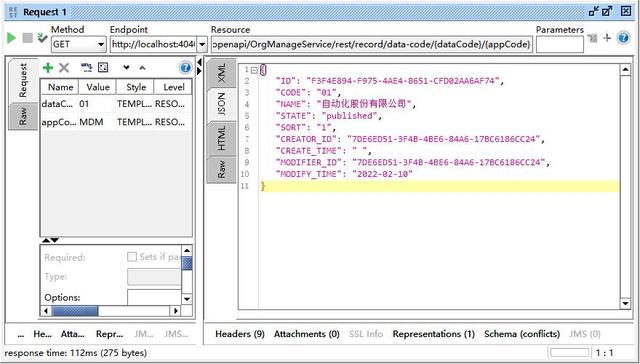Toggle the Sets if parameter checkbox
Screen dimensions: 640x364
pos(131,257)
